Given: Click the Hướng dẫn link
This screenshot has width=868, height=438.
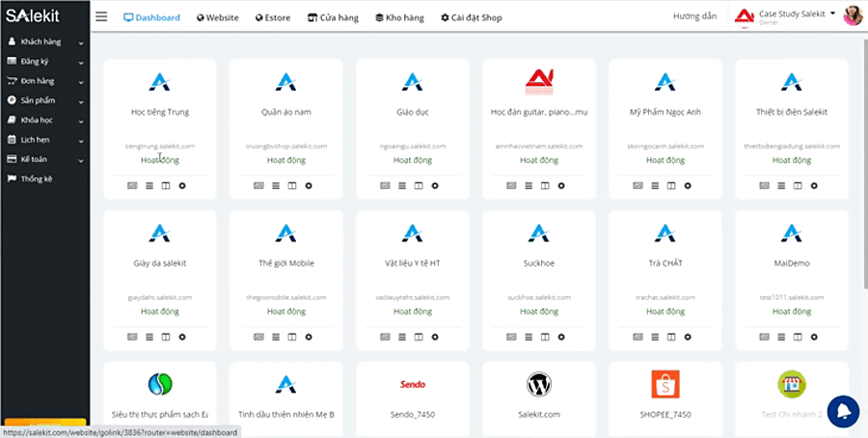Looking at the screenshot, I should (694, 16).
